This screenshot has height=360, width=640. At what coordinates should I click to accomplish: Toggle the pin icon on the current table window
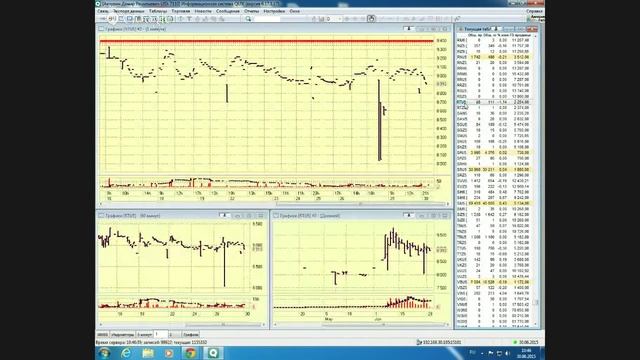[496, 29]
